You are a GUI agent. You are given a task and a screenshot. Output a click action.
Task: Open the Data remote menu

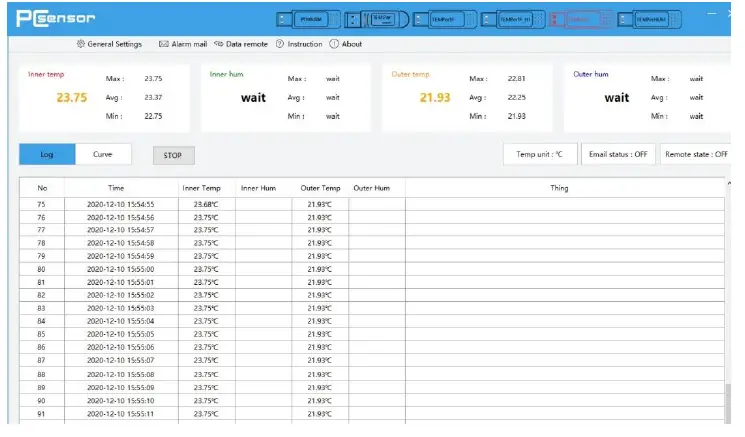pyautogui.click(x=241, y=44)
